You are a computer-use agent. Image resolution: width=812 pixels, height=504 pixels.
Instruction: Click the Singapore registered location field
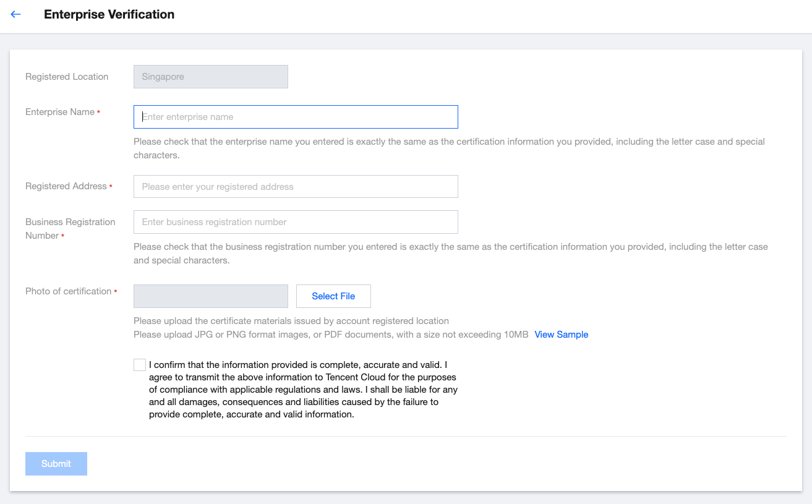pyautogui.click(x=210, y=77)
